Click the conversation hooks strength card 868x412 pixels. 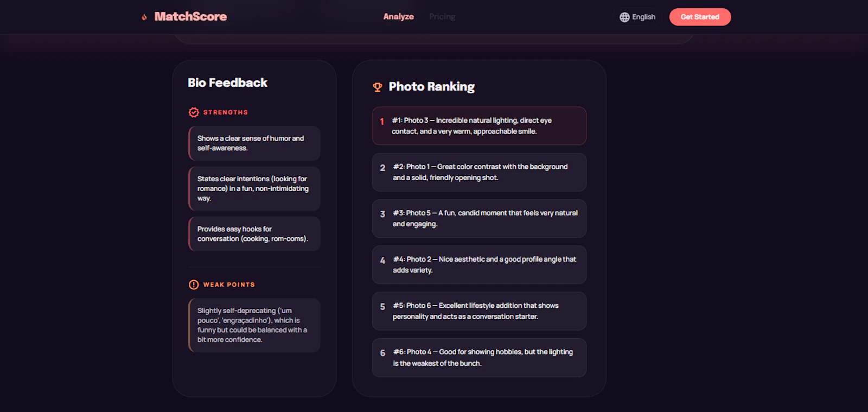coord(254,234)
